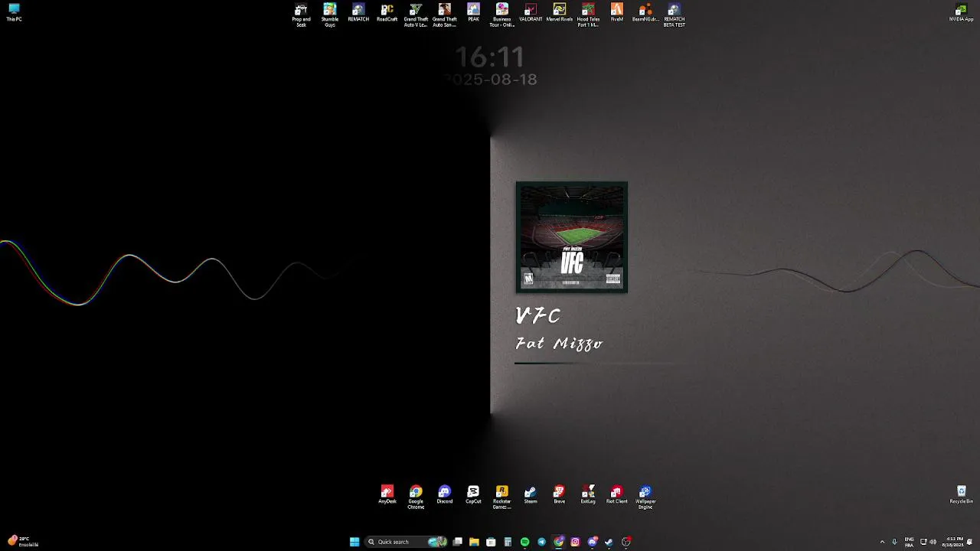The width and height of the screenshot is (980, 551).
Task: Select the Google Chrome desktop shortcut
Action: coord(416,497)
